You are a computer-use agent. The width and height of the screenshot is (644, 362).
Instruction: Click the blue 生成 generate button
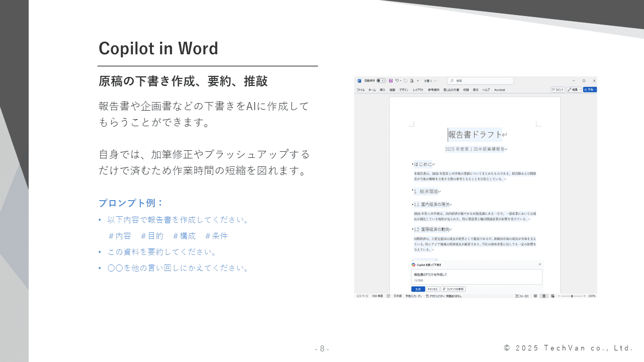pyautogui.click(x=418, y=289)
